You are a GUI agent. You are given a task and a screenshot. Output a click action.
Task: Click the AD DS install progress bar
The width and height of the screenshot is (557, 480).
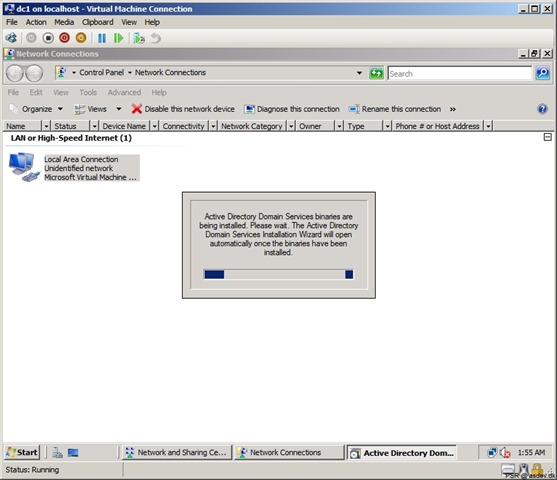click(278, 274)
